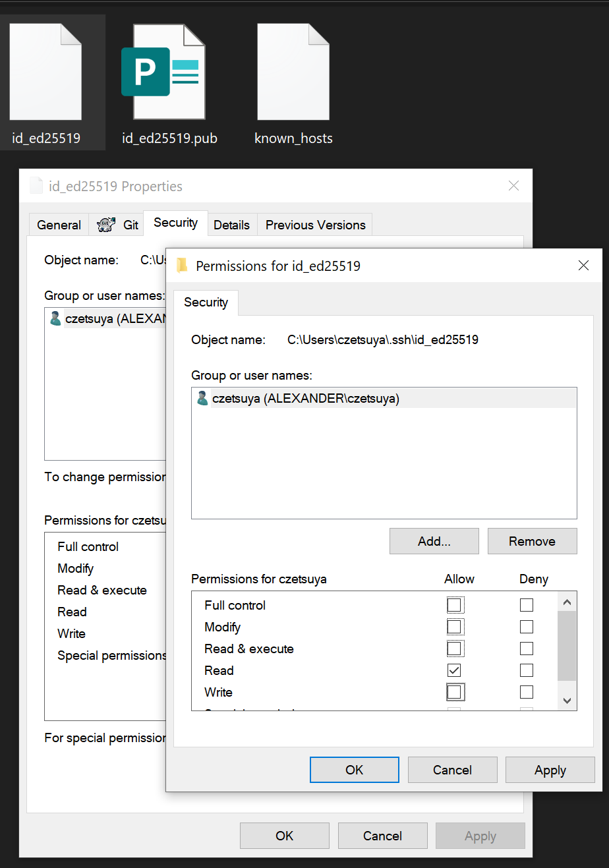Click the document icon in Properties title bar

(36, 185)
